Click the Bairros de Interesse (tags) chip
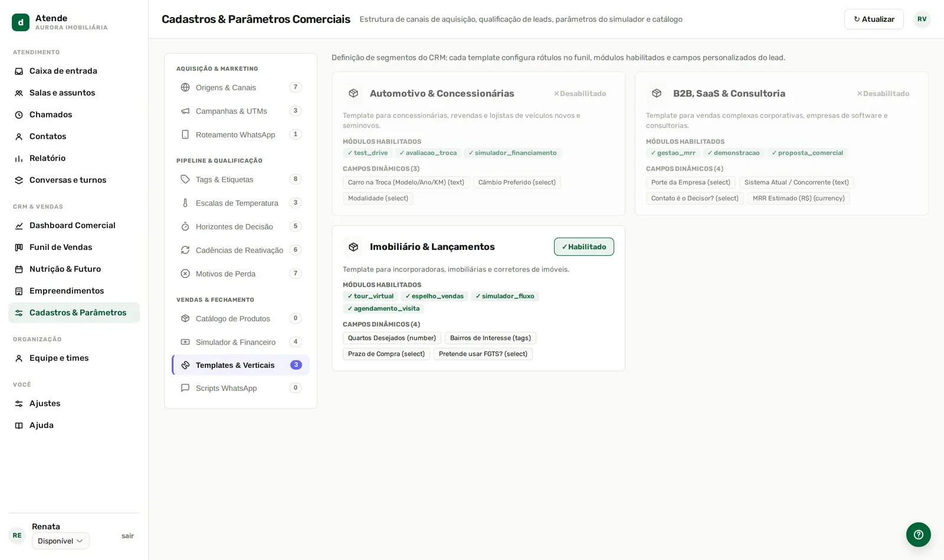This screenshot has width=944, height=560. pyautogui.click(x=490, y=338)
